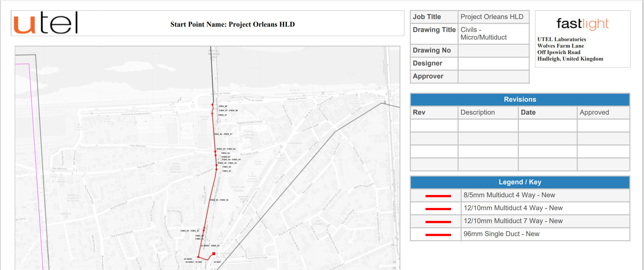Click the Date column header in Revisions
644x270 pixels.
[528, 112]
